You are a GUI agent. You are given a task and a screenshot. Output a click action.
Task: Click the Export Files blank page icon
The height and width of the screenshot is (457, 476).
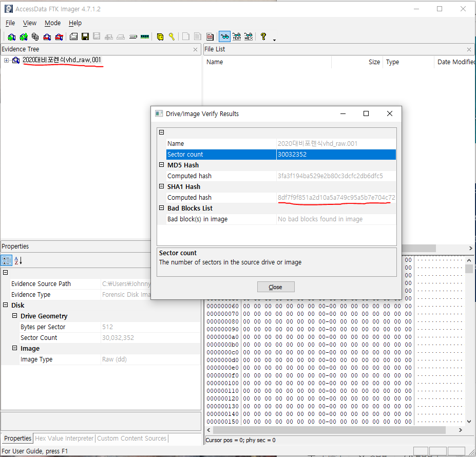pyautogui.click(x=186, y=37)
